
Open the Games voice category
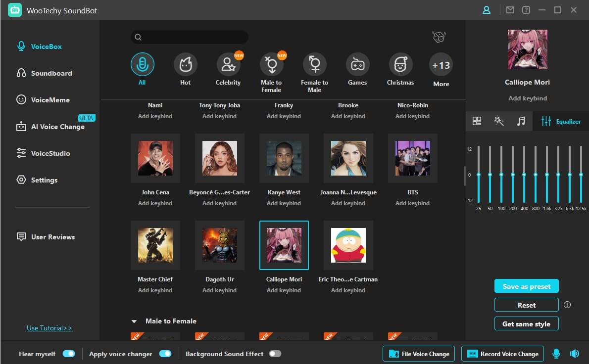click(x=357, y=65)
